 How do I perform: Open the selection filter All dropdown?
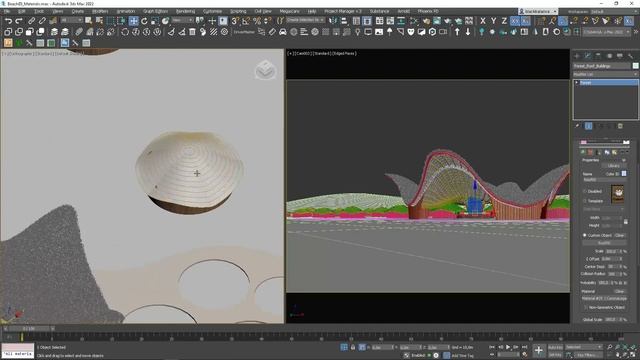(x=71, y=20)
